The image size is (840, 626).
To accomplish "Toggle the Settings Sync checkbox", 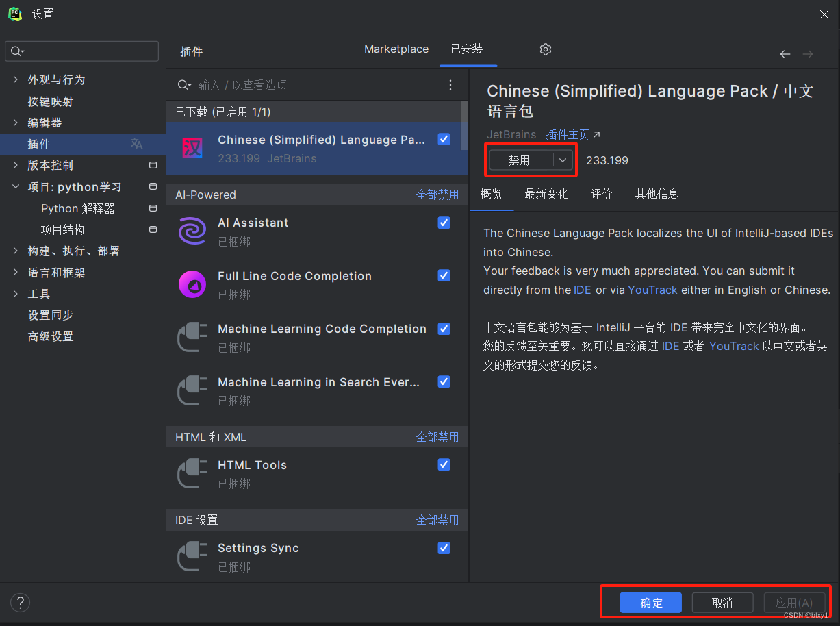I will 444,548.
